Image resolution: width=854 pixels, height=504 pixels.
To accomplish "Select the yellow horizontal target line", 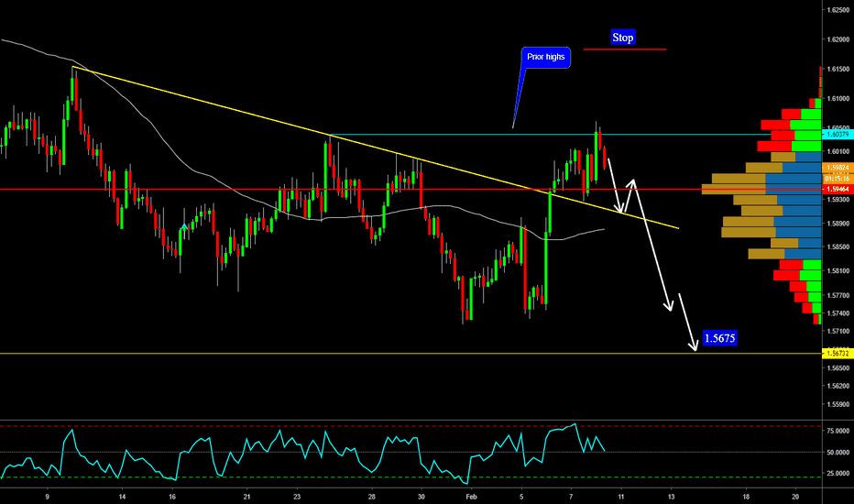I will tap(411, 354).
